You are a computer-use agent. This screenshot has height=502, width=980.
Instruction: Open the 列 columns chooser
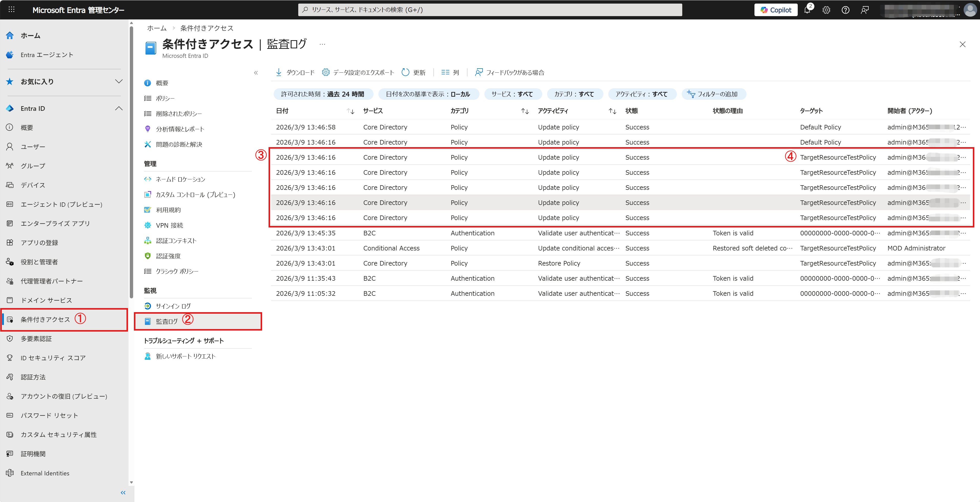[x=450, y=72]
